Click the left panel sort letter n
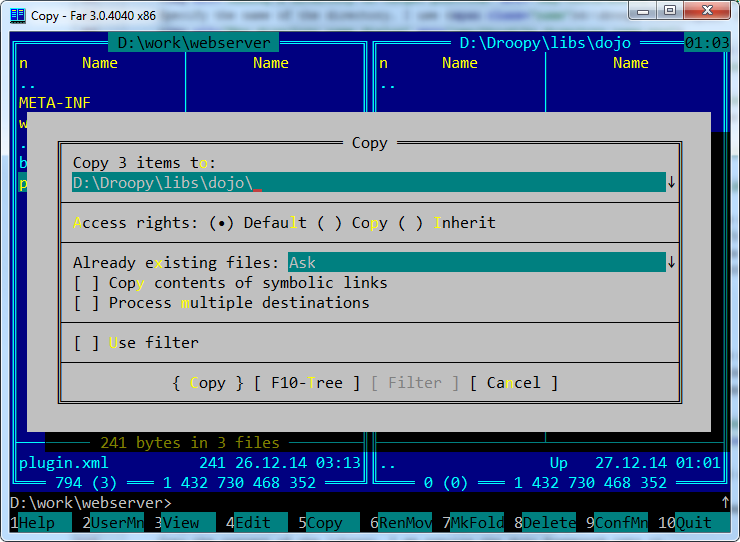 [23, 63]
